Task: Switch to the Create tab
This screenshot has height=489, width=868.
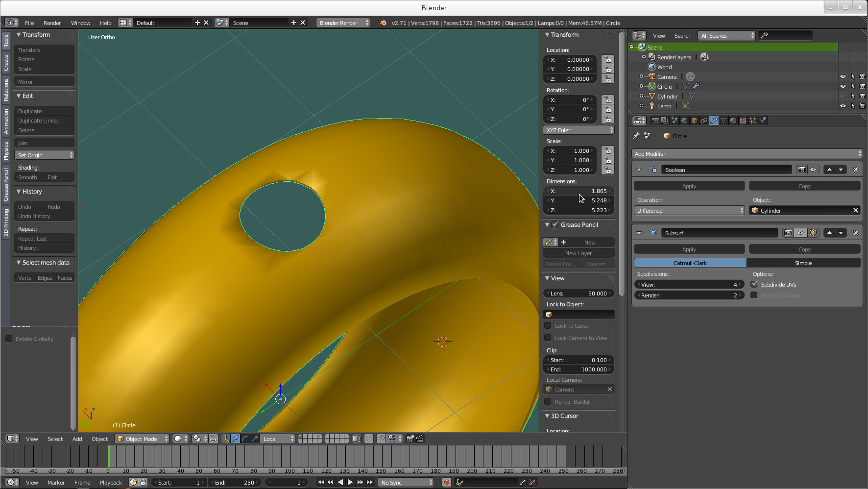Action: 6,63
